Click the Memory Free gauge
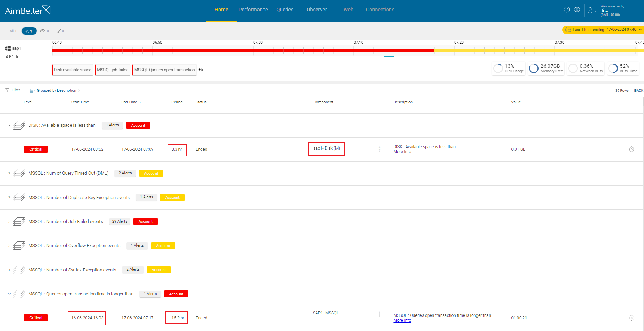The width and height of the screenshot is (644, 331). pos(546,68)
